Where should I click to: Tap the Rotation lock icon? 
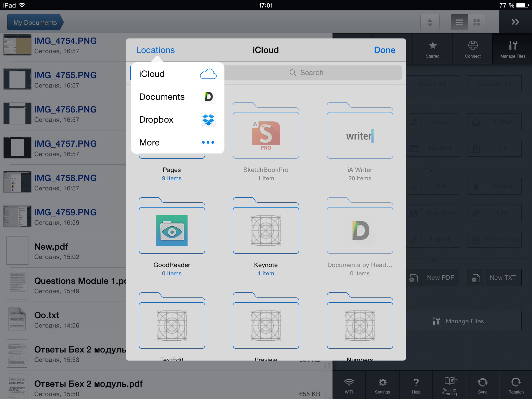[516, 385]
